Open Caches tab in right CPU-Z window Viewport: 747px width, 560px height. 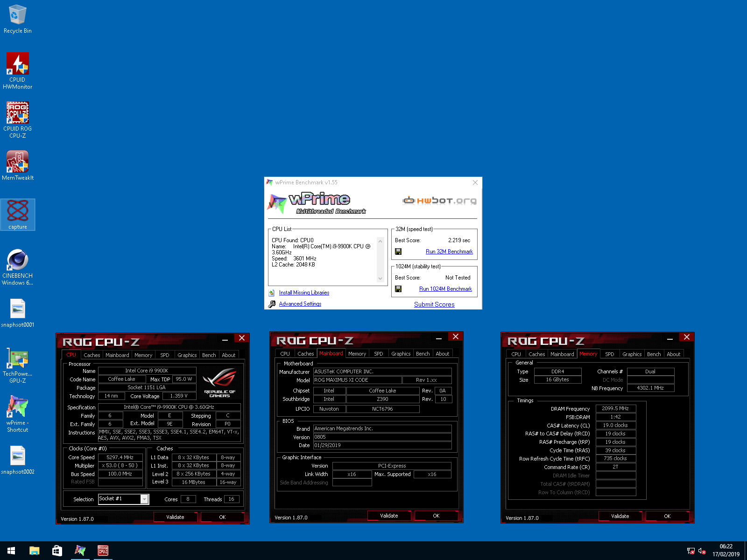537,354
